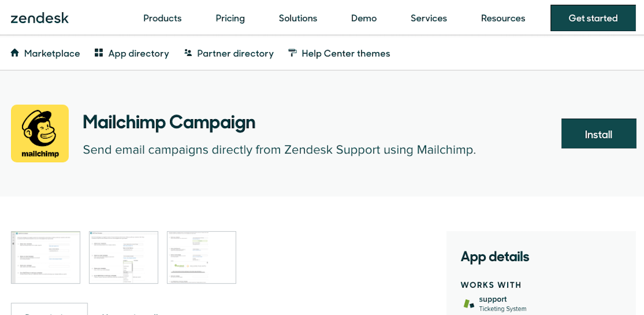Select Demo in the navigation bar

click(363, 18)
